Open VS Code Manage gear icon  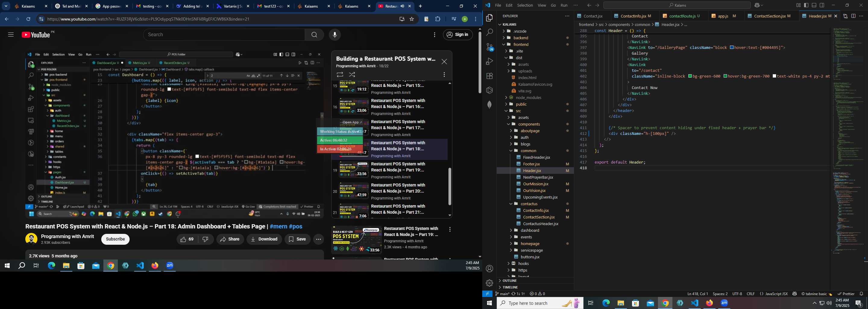point(489,283)
